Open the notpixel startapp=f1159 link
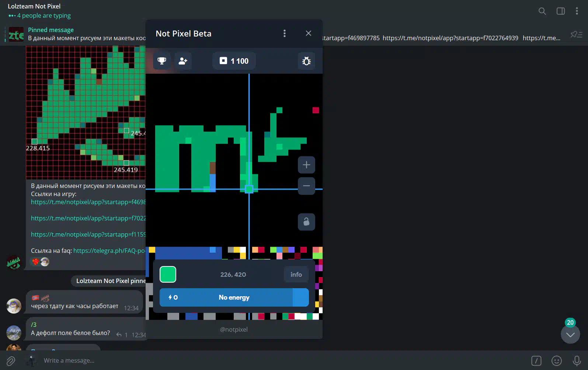Image resolution: width=588 pixels, height=370 pixels. (x=88, y=234)
